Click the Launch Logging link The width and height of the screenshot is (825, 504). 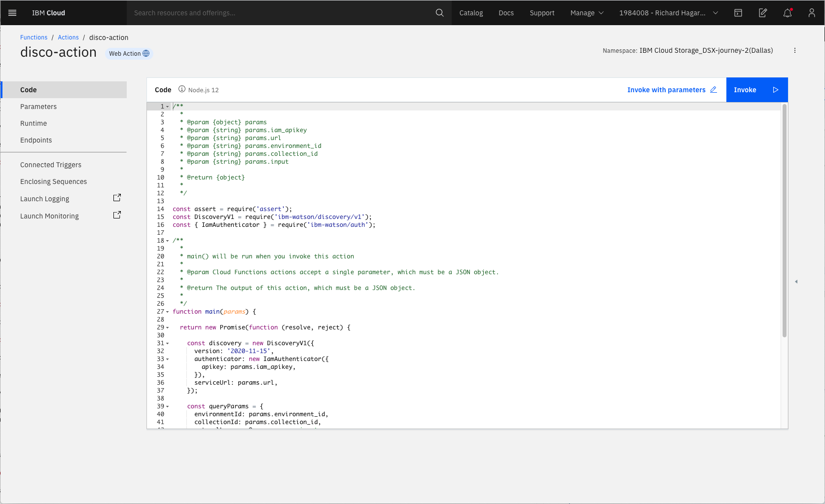coord(44,199)
